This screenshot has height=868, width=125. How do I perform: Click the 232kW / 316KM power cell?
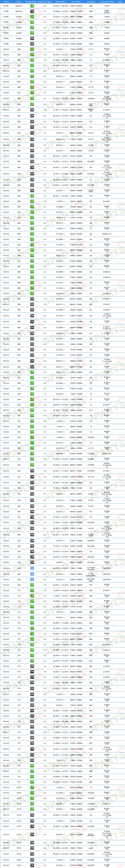[76, 294]
